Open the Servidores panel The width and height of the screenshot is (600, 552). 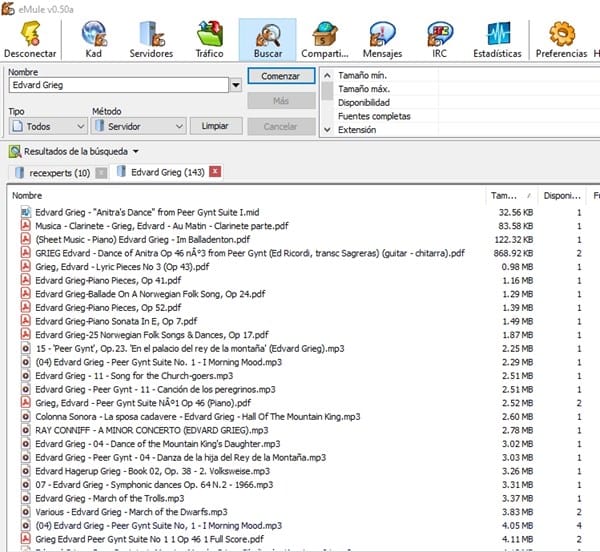point(151,39)
